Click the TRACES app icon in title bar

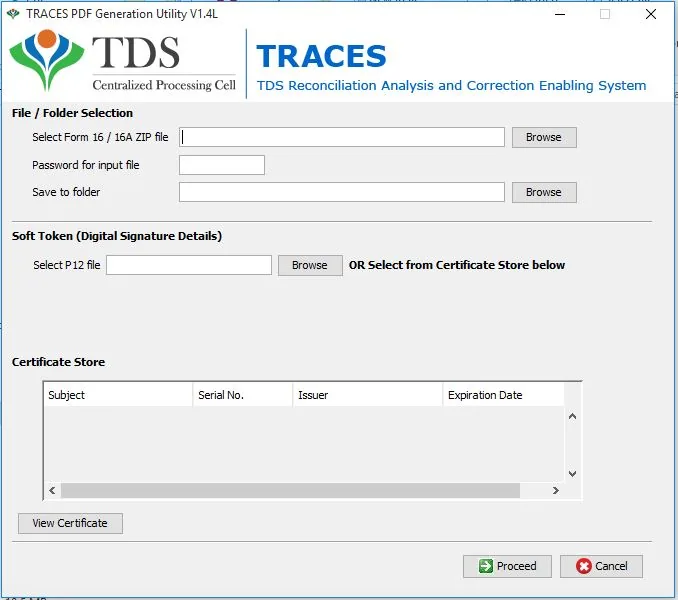[13, 14]
